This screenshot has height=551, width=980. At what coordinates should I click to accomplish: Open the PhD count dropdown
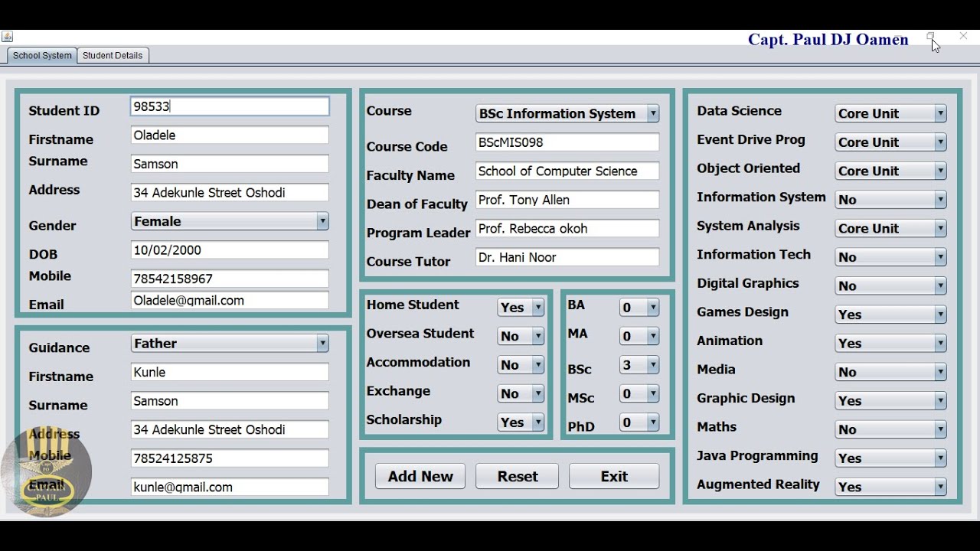click(x=639, y=422)
